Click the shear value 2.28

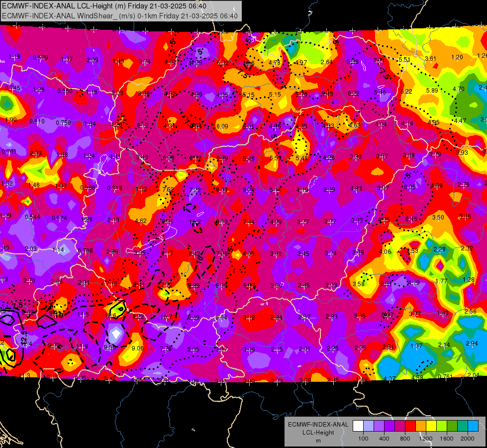439,249
